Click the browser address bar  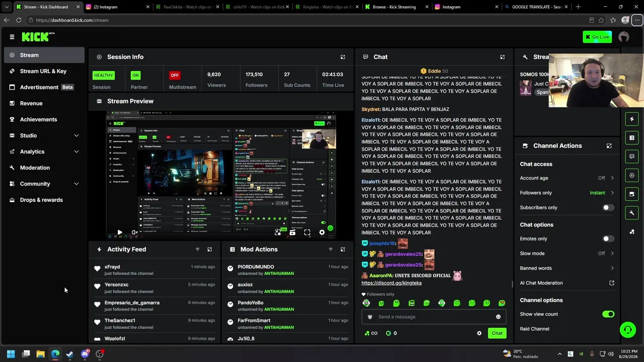click(307, 20)
